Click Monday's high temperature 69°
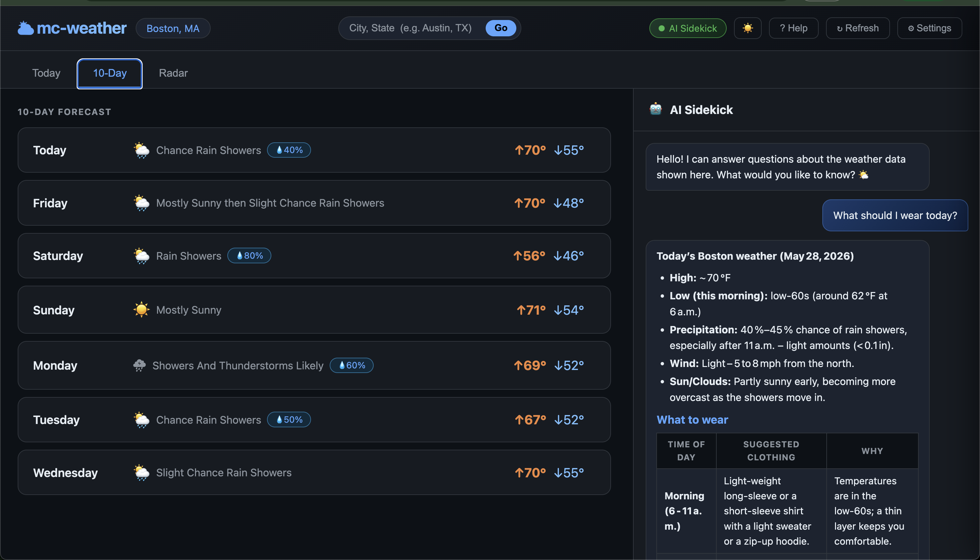The height and width of the screenshot is (560, 980). pos(530,365)
